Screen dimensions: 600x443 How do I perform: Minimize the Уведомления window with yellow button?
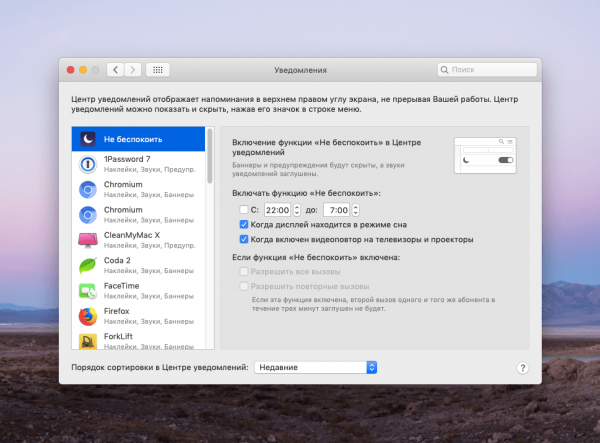(83, 70)
